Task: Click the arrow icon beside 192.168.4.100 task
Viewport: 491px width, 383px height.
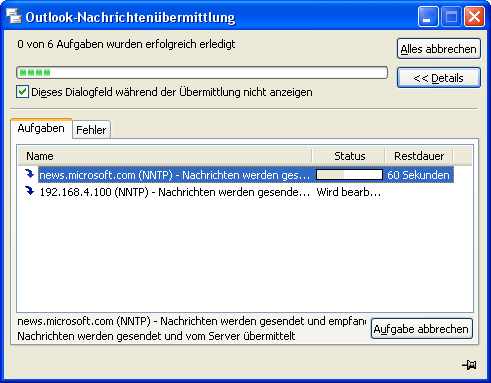Action: tap(30, 191)
